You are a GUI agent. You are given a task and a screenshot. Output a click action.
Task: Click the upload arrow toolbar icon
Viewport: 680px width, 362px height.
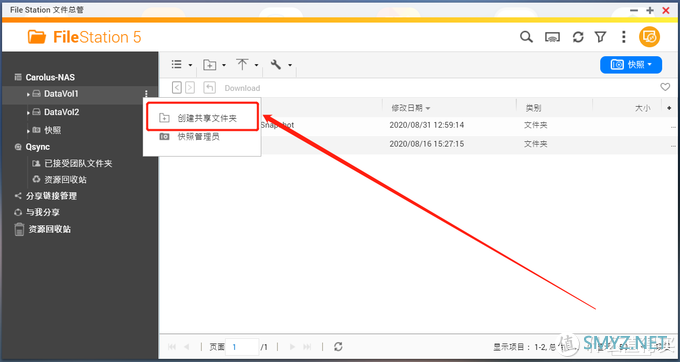(x=242, y=65)
